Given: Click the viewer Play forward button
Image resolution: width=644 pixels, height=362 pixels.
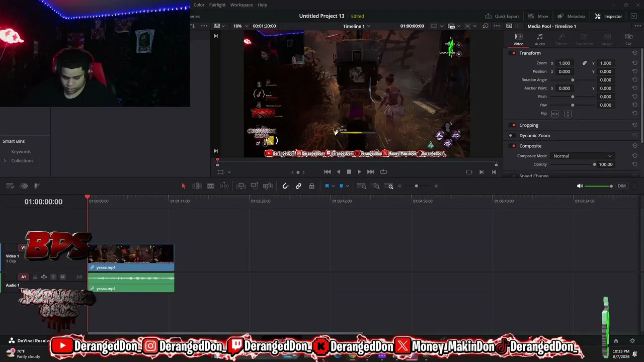Looking at the screenshot, I should [x=359, y=172].
